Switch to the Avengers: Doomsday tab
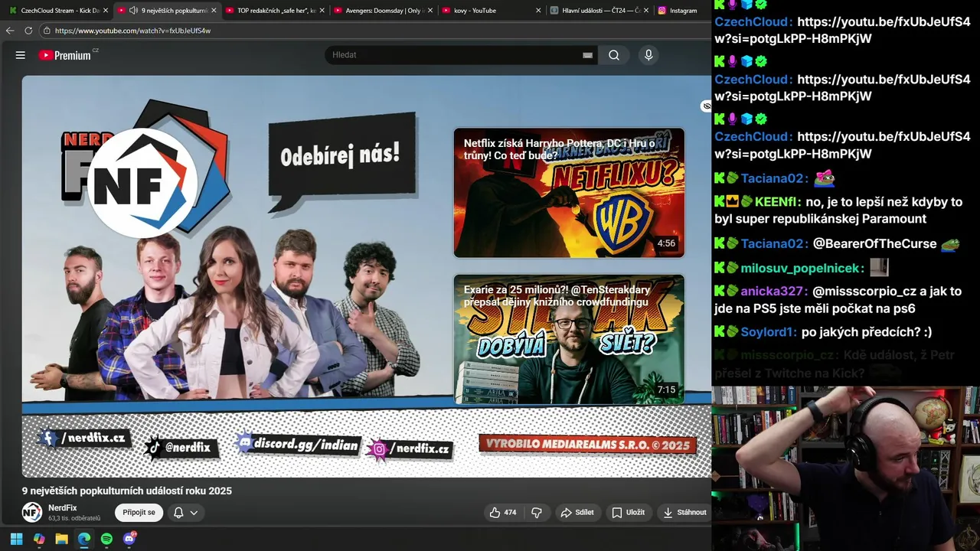Image resolution: width=980 pixels, height=551 pixels. [x=384, y=11]
